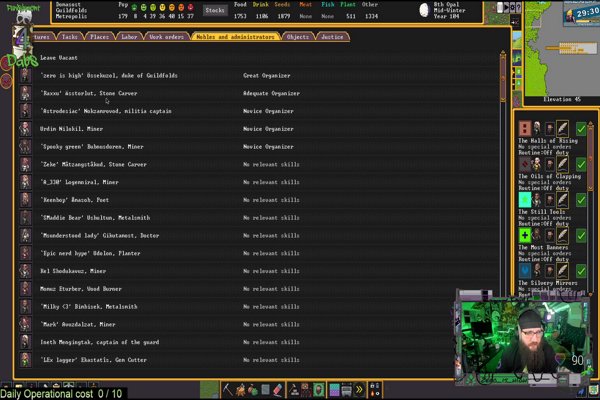Rename The Halls of Rising with quill
The image size is (600, 400).
click(x=562, y=129)
